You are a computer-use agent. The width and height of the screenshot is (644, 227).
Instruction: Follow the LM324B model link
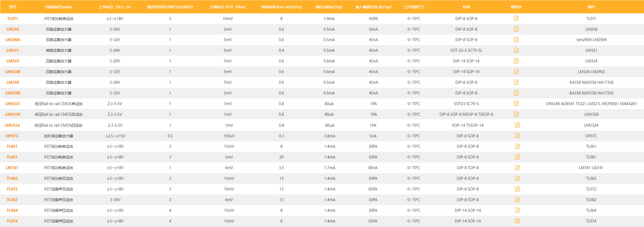coord(13,72)
